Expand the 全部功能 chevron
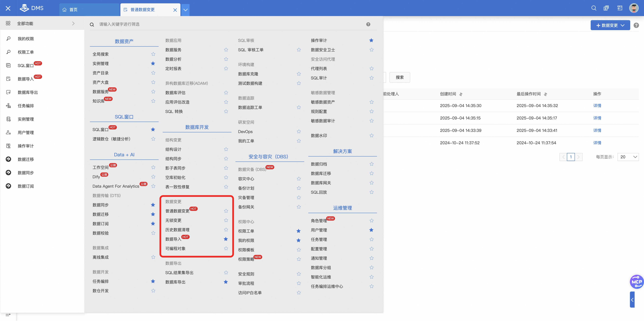 [x=73, y=23]
